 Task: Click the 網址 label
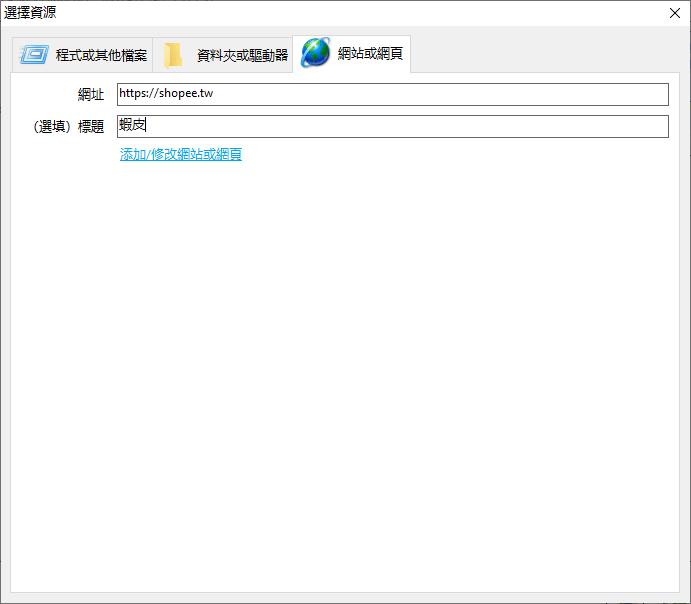91,95
